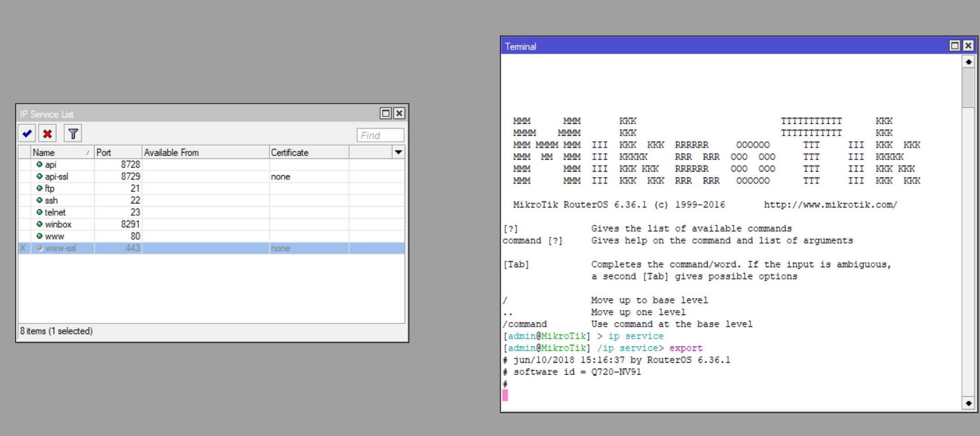Screen dimensions: 980x436
Task: Select the disabled www-ssl row name
Action: pos(60,248)
